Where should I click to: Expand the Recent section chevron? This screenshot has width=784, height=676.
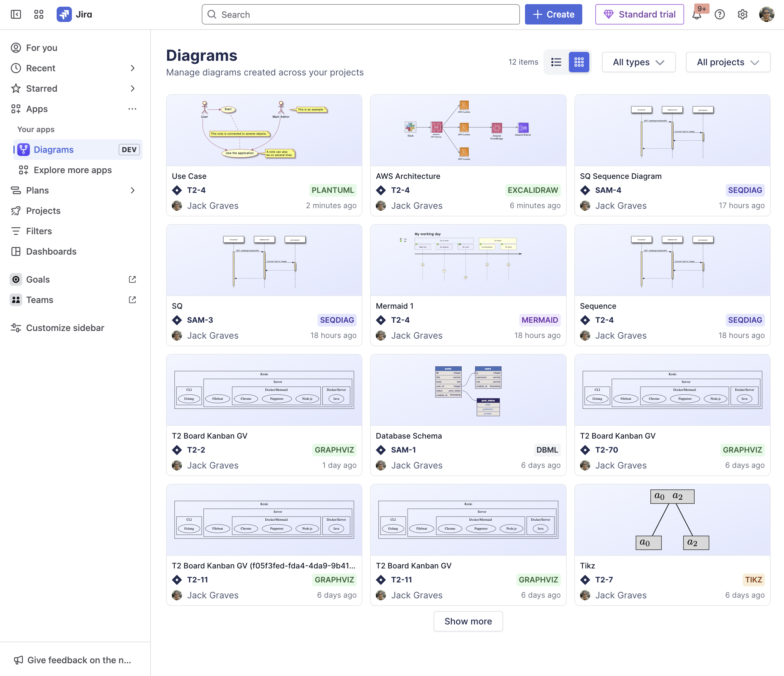[x=133, y=68]
